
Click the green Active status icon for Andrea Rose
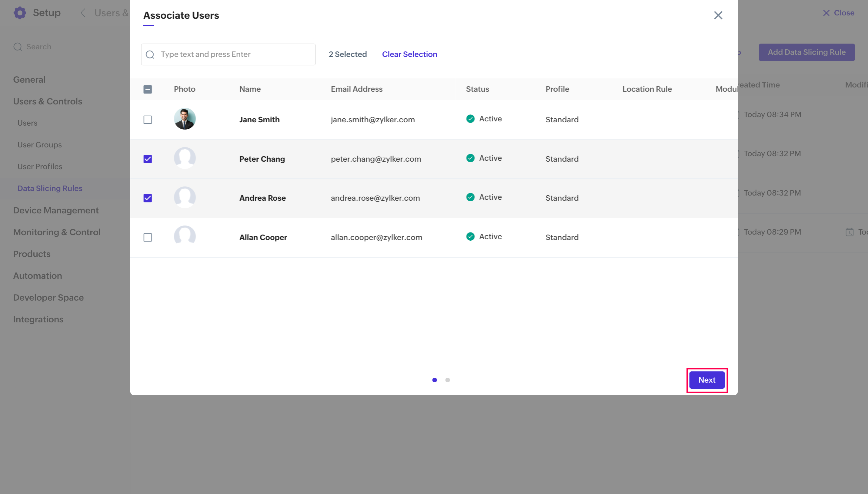tap(470, 197)
